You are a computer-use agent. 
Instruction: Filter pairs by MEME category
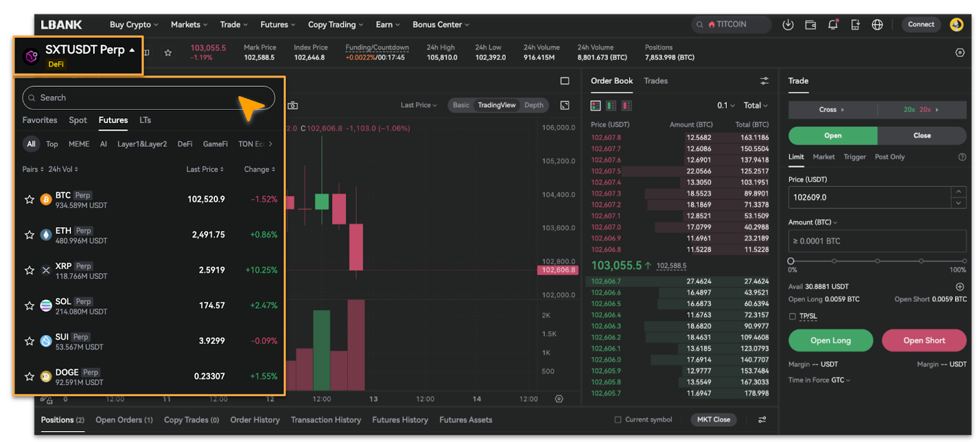click(79, 144)
